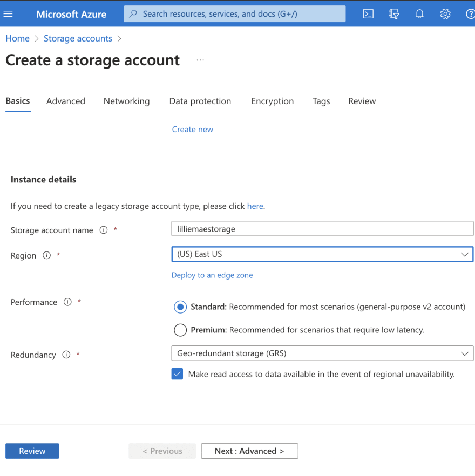
Task: Switch to the Encryption tab
Action: [273, 101]
